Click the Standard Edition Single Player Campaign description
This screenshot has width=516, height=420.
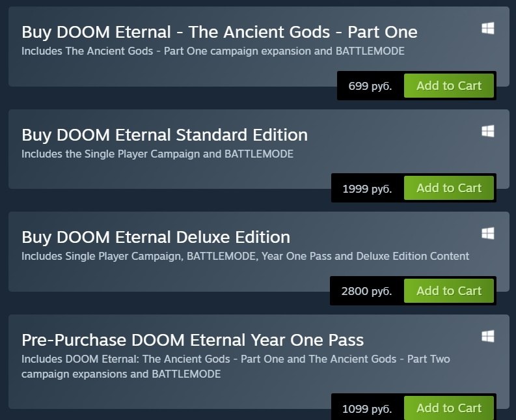[157, 154]
